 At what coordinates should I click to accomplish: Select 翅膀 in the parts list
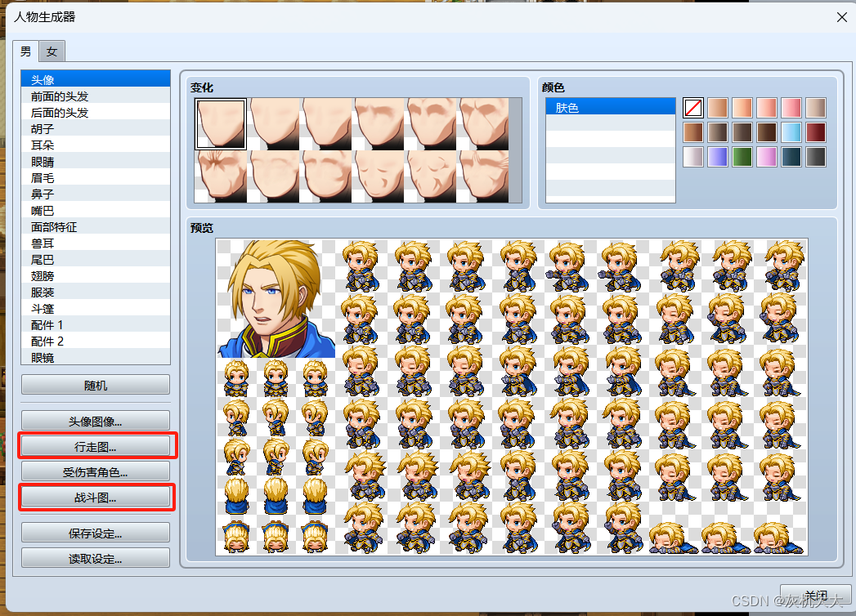pyautogui.click(x=96, y=276)
